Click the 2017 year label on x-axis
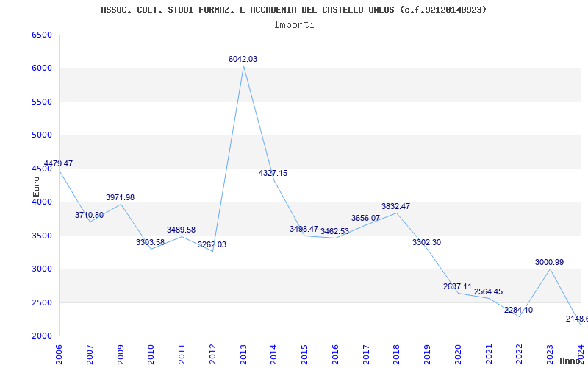The image size is (588, 368). (366, 354)
